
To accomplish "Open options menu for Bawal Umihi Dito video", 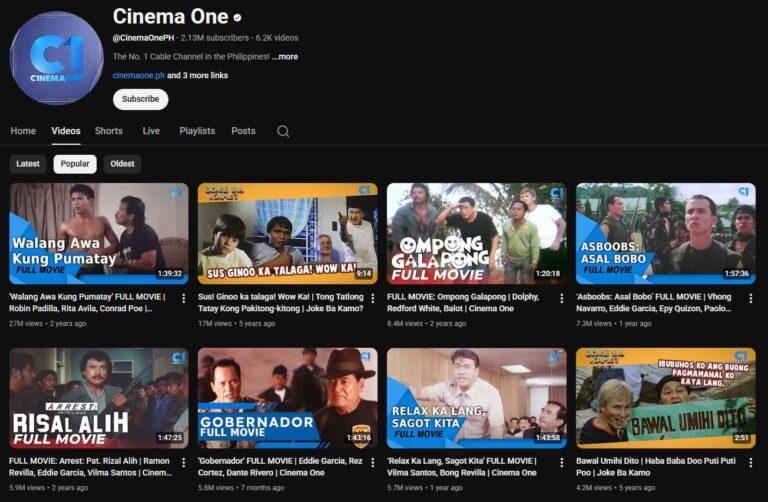I will [x=751, y=462].
